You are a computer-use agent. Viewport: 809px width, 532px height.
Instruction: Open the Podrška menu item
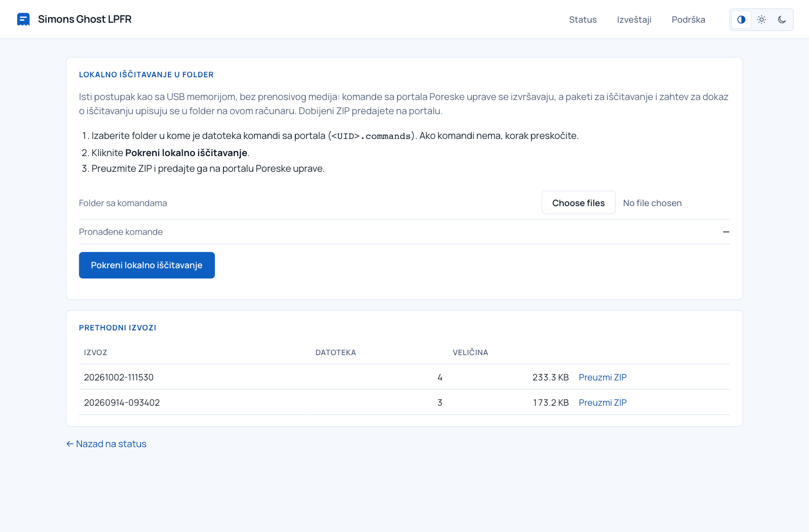pyautogui.click(x=688, y=20)
